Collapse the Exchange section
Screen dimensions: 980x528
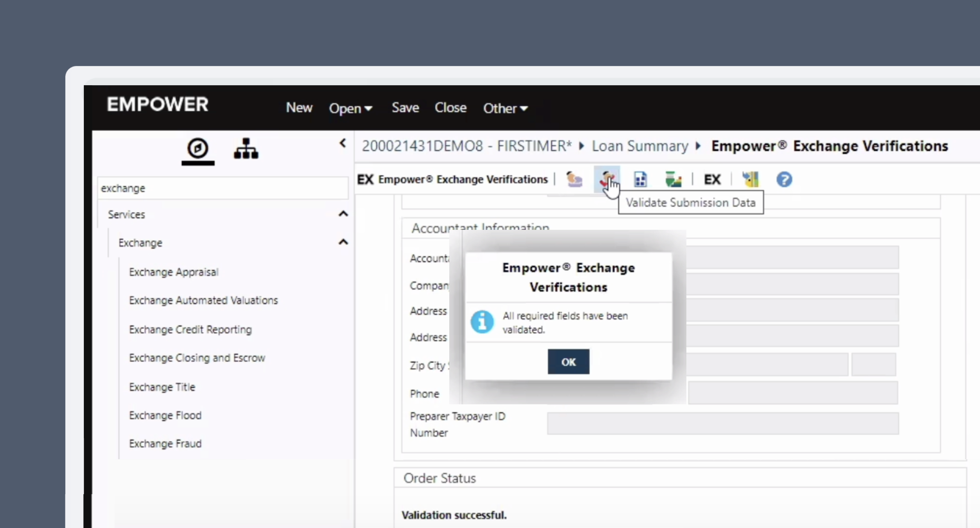coord(343,242)
